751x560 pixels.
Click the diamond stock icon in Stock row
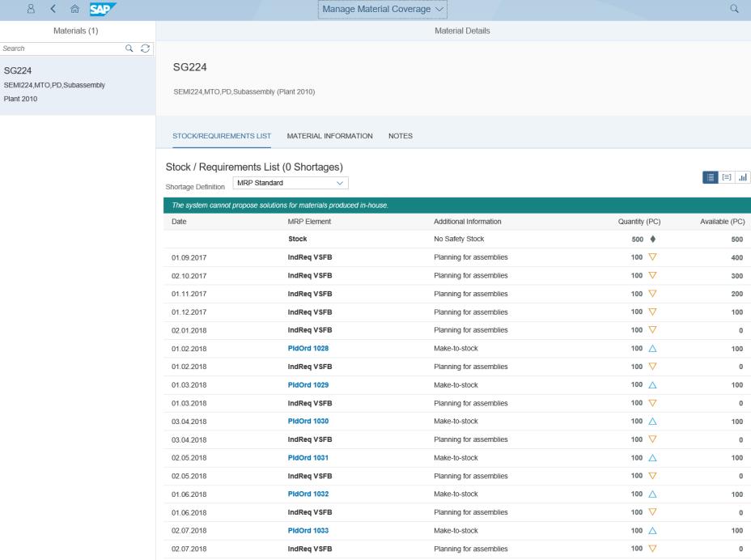point(652,239)
